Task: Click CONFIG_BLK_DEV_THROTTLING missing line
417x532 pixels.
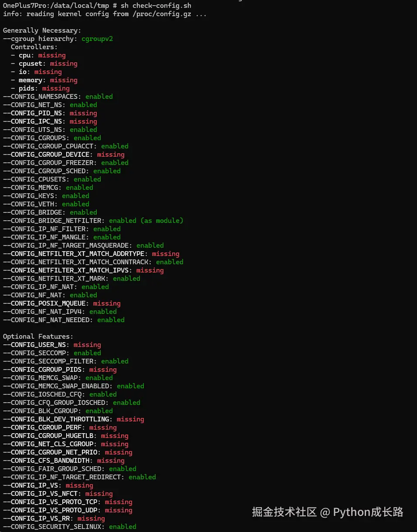Action: (74, 419)
